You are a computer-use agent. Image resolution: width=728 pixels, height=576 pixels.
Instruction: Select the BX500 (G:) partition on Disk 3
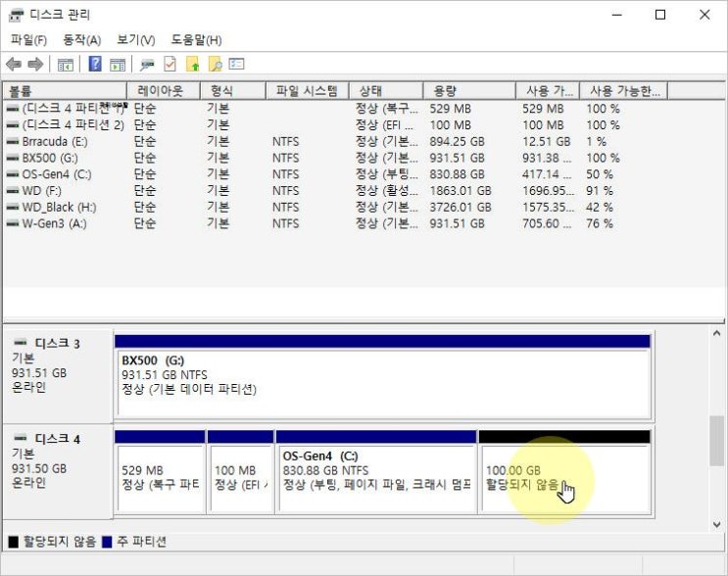pyautogui.click(x=382, y=376)
